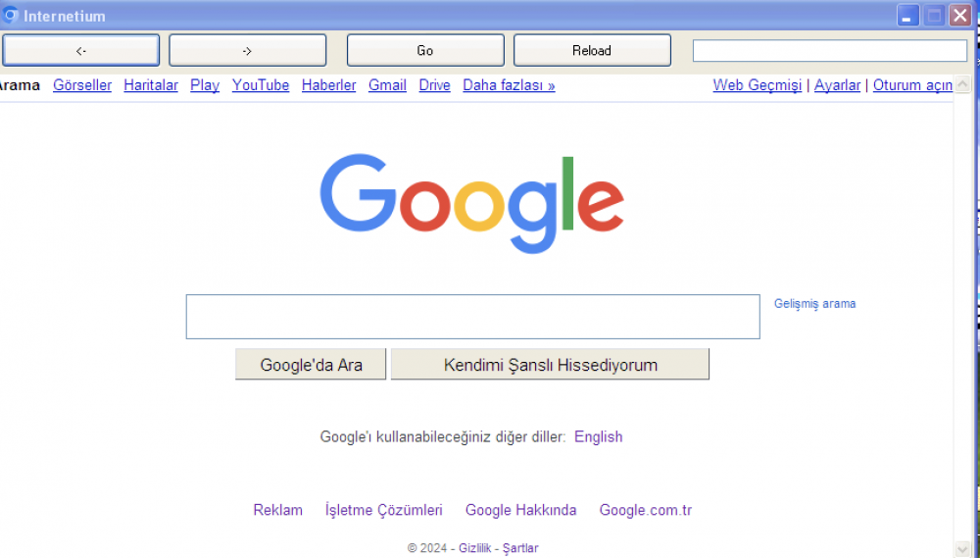Reload the current page
The height and width of the screenshot is (558, 980).
(x=592, y=50)
